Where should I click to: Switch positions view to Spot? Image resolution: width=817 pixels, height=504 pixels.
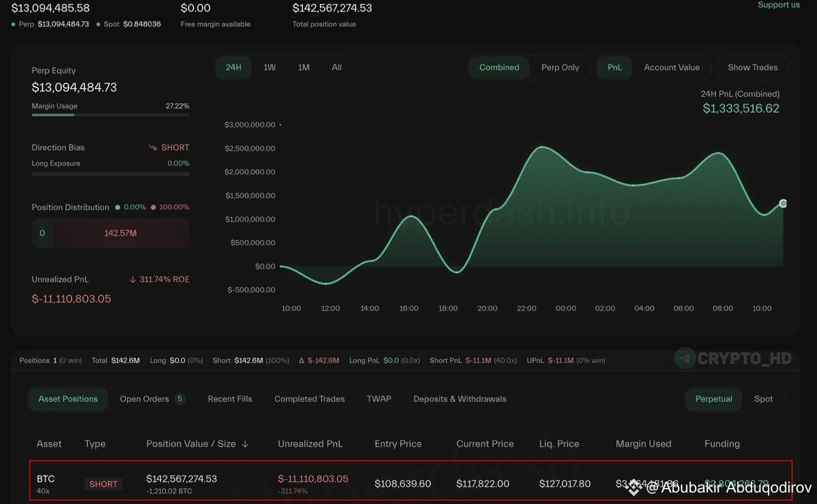pos(763,399)
